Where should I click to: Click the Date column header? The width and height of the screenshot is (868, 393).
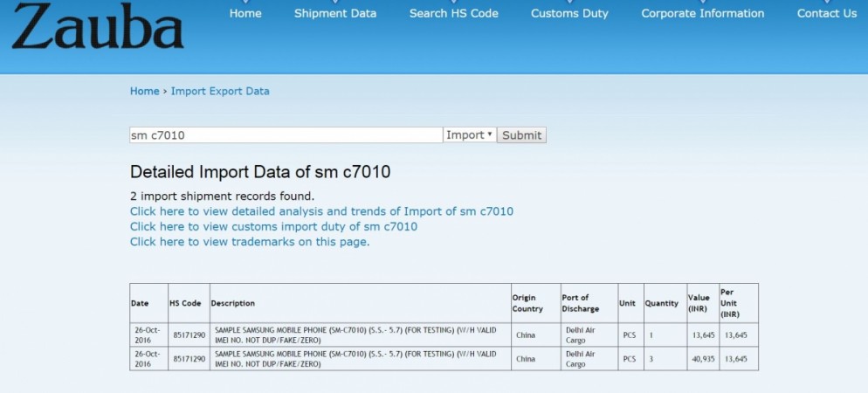tap(149, 303)
